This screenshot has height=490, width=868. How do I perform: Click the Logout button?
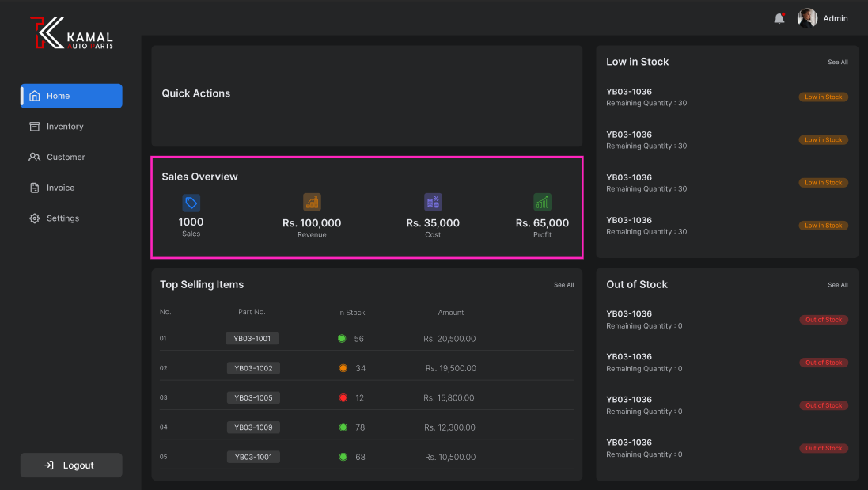click(x=71, y=465)
